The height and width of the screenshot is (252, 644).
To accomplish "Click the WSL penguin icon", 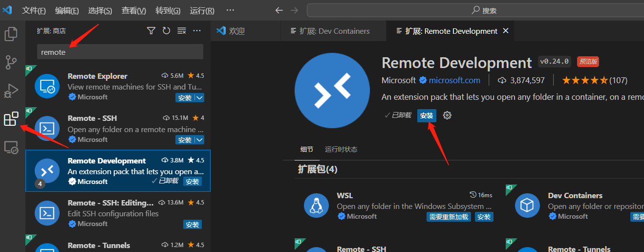I will pyautogui.click(x=316, y=206).
